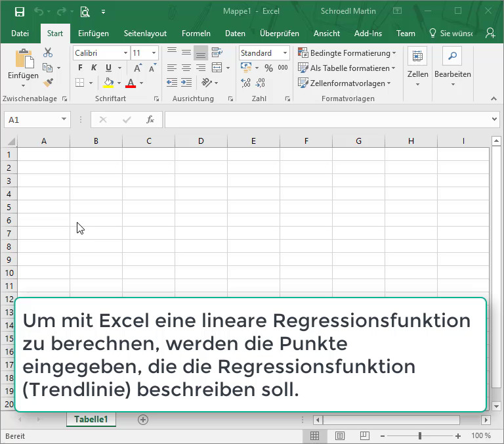Open Zellenformatvorlagen gallery
The image size is (504, 444).
click(x=345, y=83)
